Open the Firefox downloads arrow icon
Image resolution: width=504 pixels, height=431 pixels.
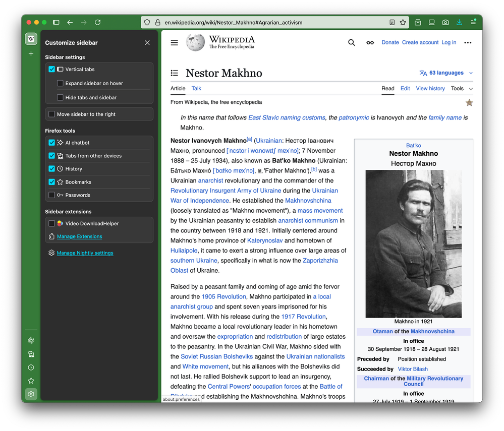click(x=459, y=22)
